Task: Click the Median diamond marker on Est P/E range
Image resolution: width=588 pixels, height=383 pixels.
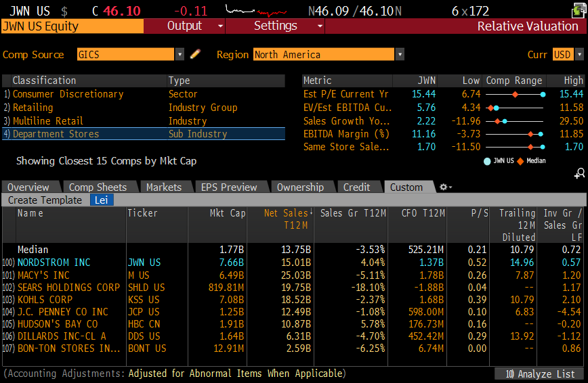Action: (x=515, y=94)
